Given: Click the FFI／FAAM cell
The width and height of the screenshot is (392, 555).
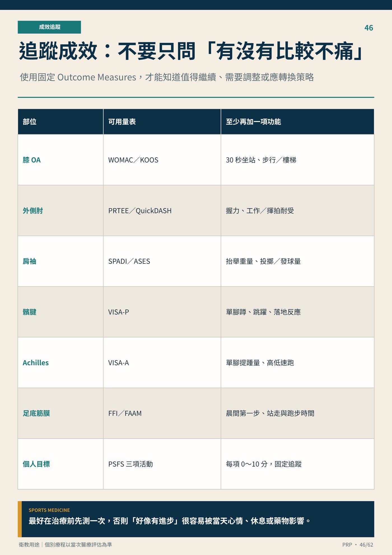Looking at the screenshot, I should 162,413.
